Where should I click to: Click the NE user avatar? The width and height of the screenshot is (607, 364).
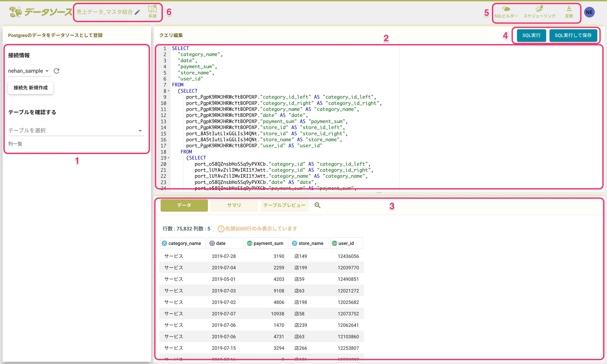[589, 12]
